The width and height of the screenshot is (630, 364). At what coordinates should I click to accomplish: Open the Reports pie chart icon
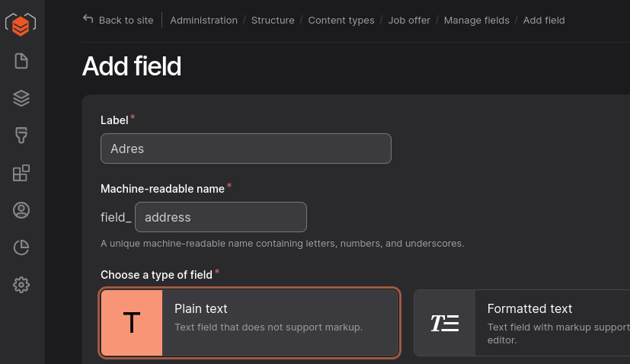(x=21, y=247)
